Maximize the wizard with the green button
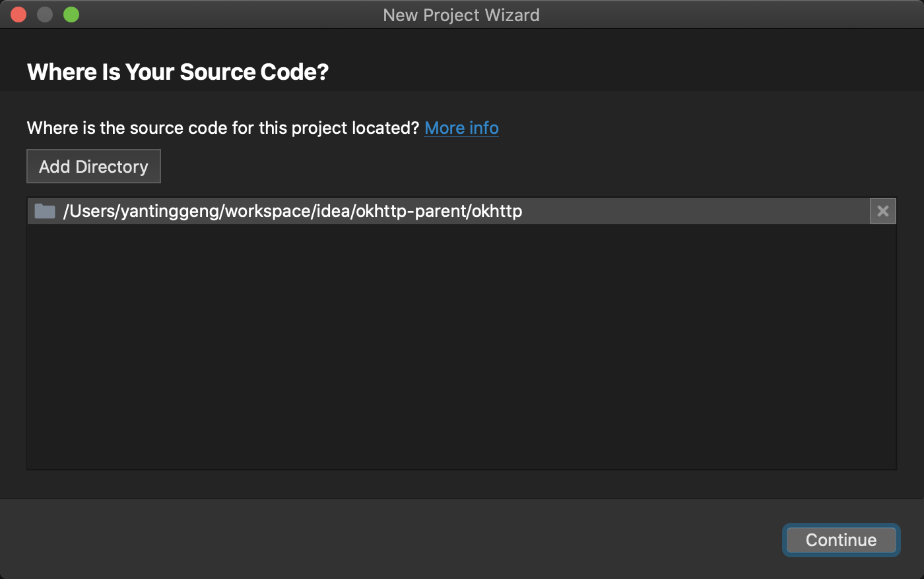Screen dimensions: 924x579 point(71,15)
